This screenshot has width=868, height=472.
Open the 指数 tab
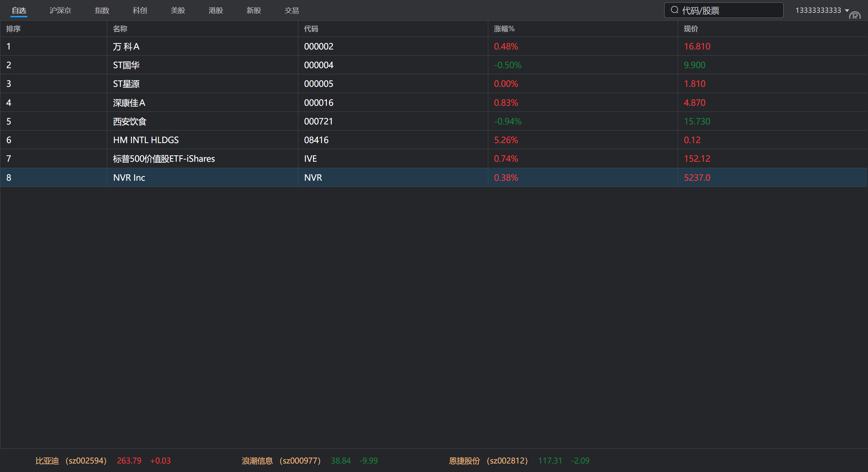(102, 11)
